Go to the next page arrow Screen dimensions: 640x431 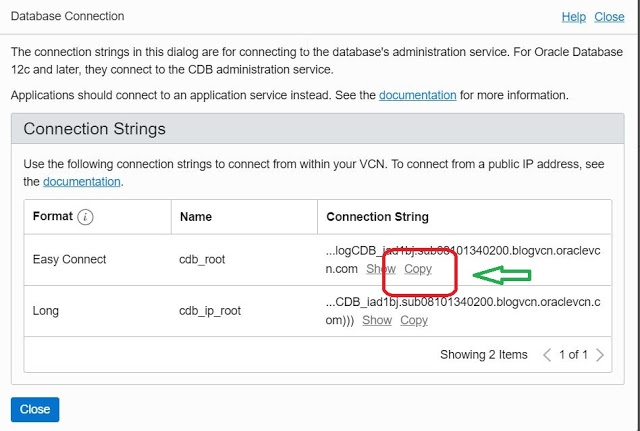point(599,355)
